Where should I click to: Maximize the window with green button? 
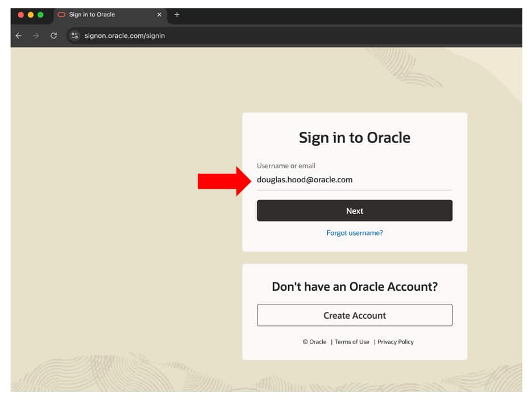[40, 15]
